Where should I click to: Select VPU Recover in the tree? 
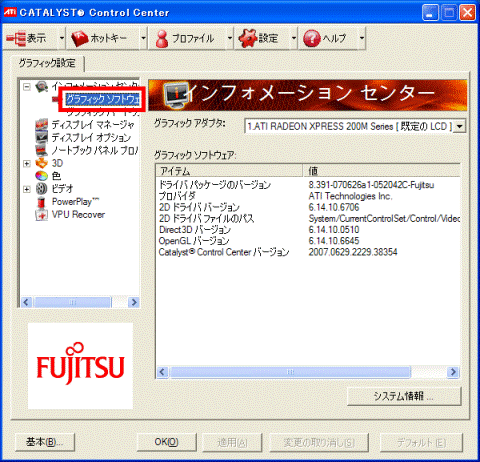[x=78, y=215]
